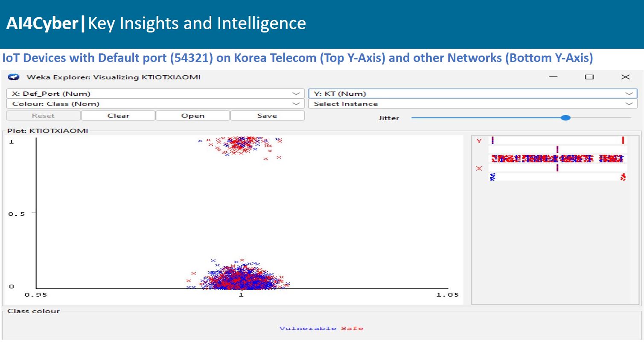Click the Open button
The height and width of the screenshot is (344, 644).
click(x=193, y=116)
